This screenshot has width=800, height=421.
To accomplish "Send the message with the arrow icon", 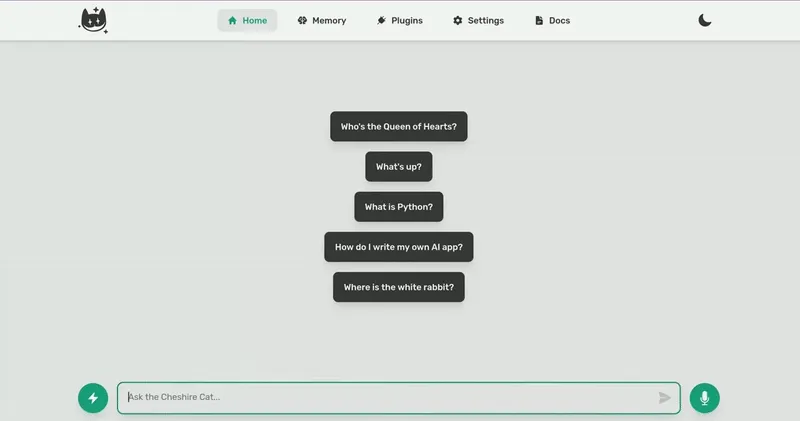I will pos(664,398).
